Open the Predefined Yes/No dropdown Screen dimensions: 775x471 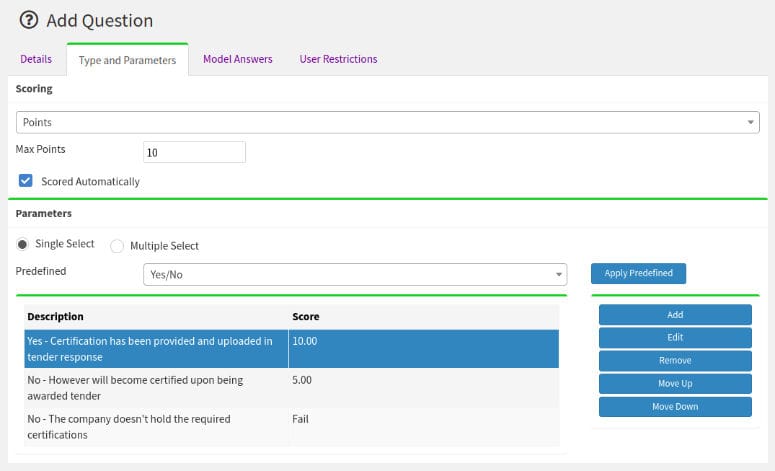click(355, 274)
